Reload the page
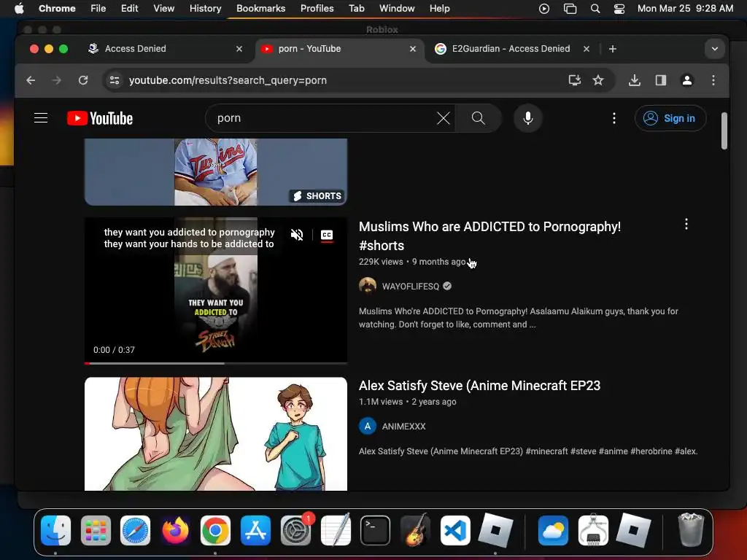Viewport: 747px width, 560px height. [x=83, y=80]
